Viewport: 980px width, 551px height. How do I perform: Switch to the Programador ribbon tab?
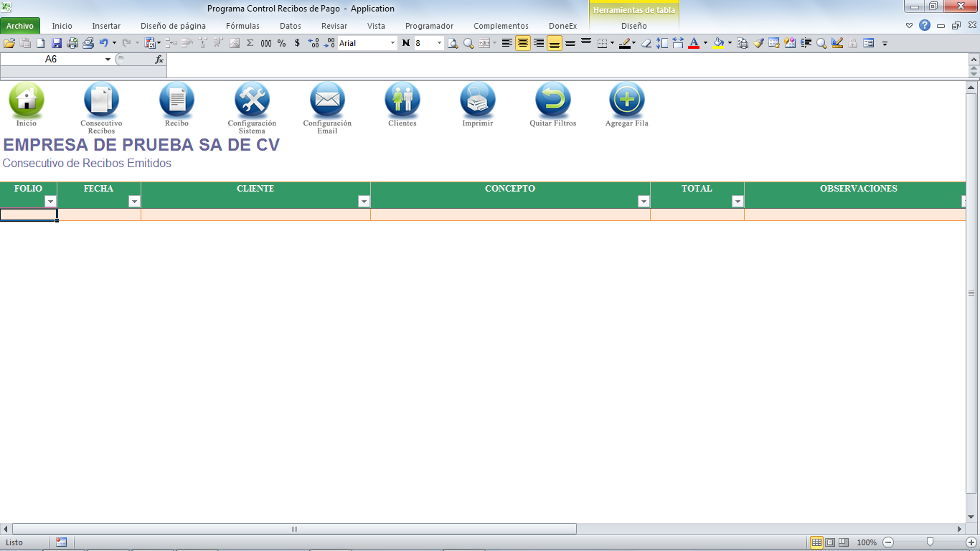coord(429,26)
